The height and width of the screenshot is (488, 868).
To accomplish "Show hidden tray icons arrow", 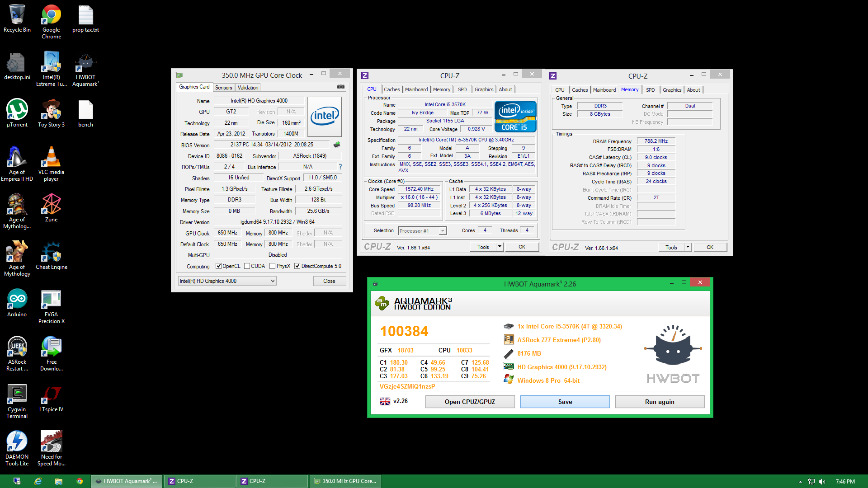I will coord(800,482).
